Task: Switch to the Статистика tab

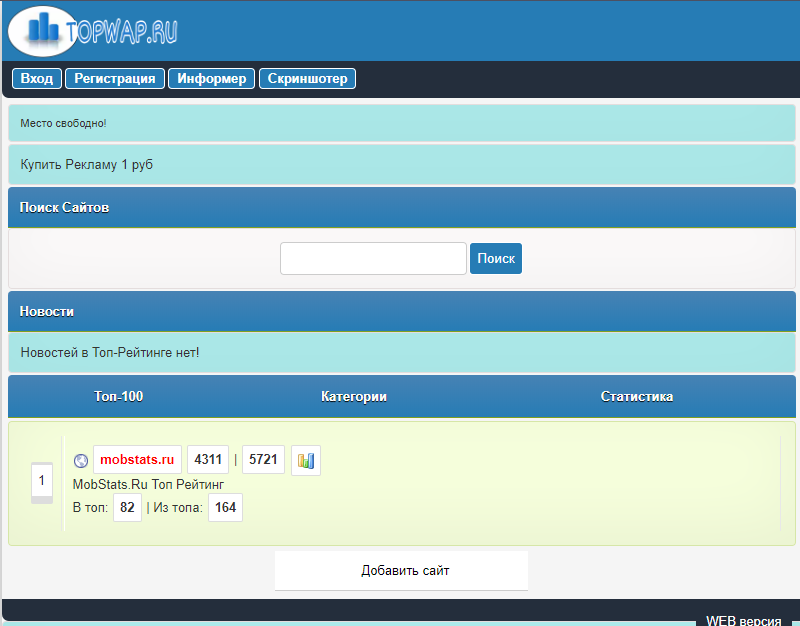Action: pos(637,396)
